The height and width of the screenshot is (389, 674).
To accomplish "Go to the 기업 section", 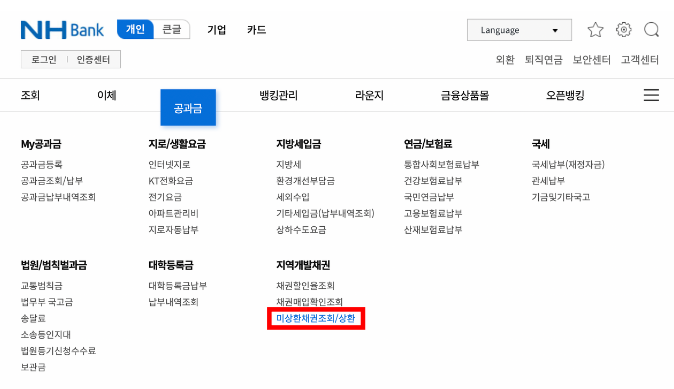I will (217, 30).
